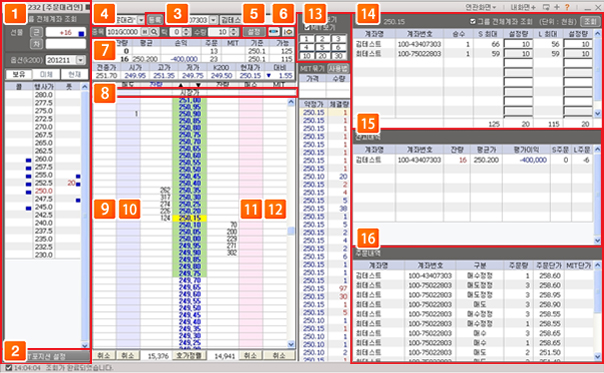Click the quantity preset button 10

(x=306, y=56)
